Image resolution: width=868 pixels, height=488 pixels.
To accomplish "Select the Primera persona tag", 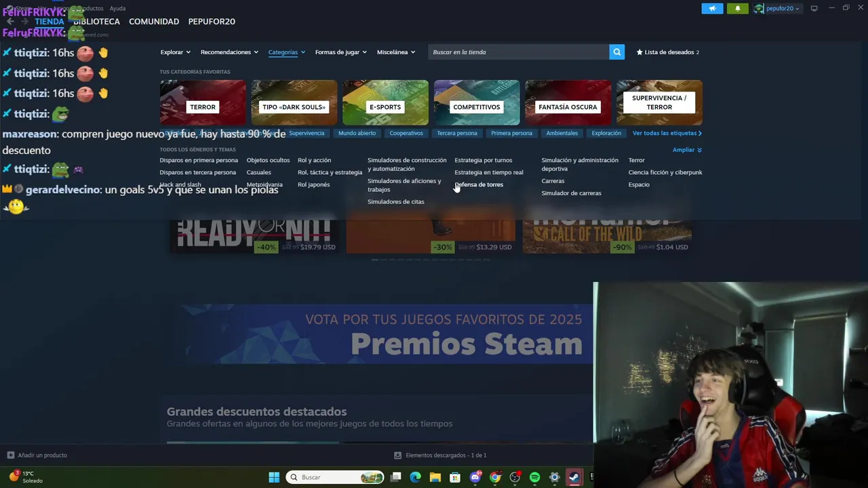I will (x=512, y=134).
